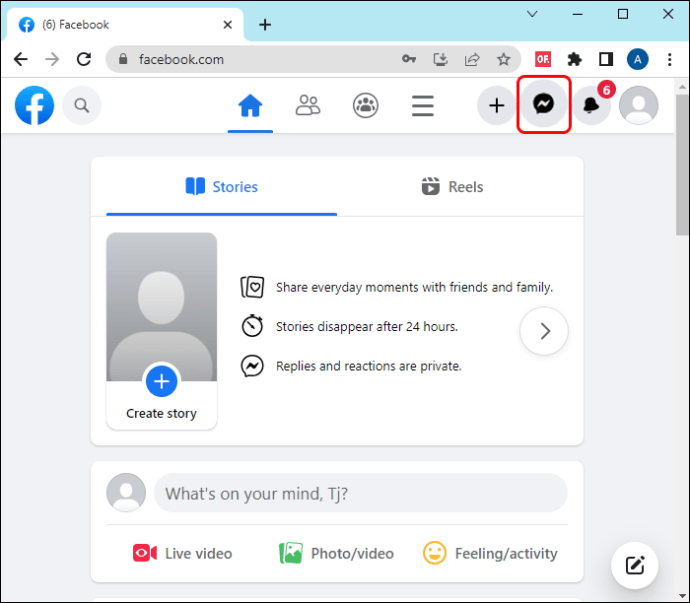This screenshot has width=690, height=603.
Task: Click the Facebook logo
Action: tap(34, 105)
